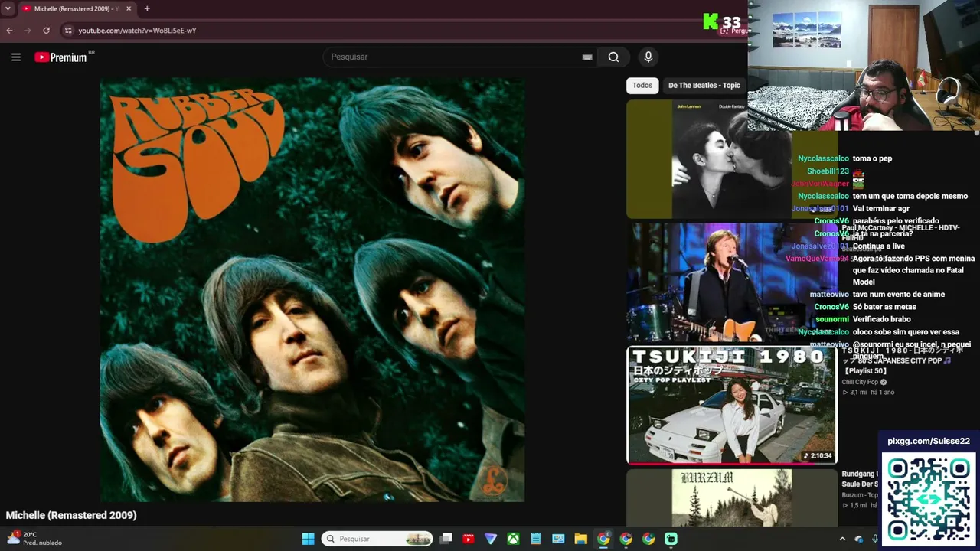Open the blue picture app on taskbar
Screen dimensions: 980x551
(x=558, y=539)
